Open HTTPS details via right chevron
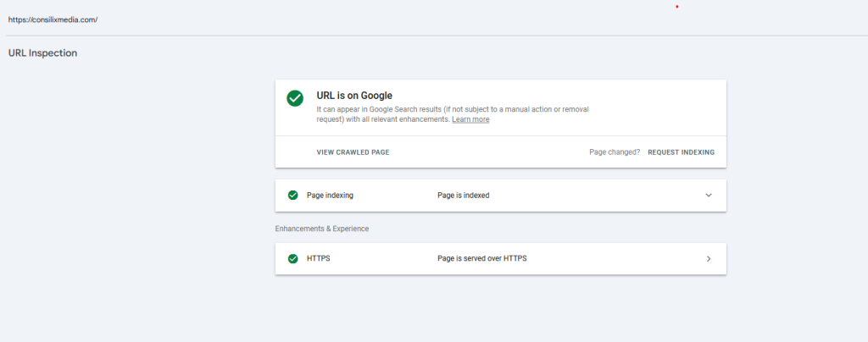The width and height of the screenshot is (868, 342). coord(709,258)
